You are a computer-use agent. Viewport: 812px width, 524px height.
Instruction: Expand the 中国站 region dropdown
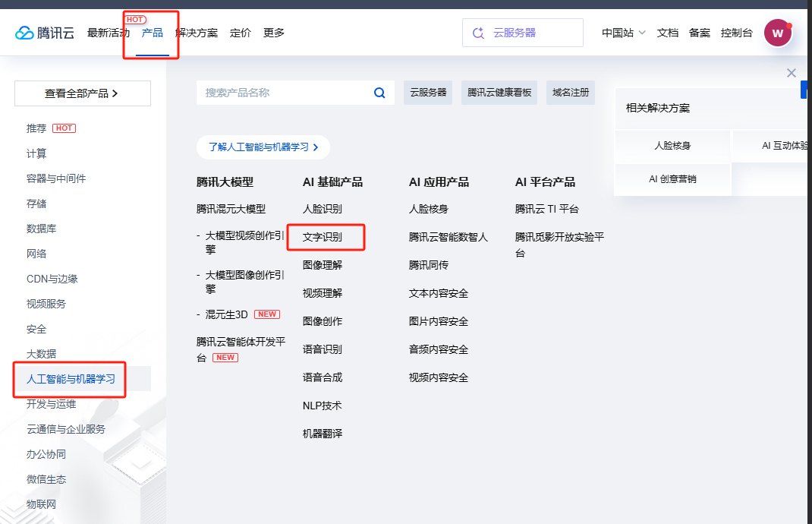coord(624,33)
